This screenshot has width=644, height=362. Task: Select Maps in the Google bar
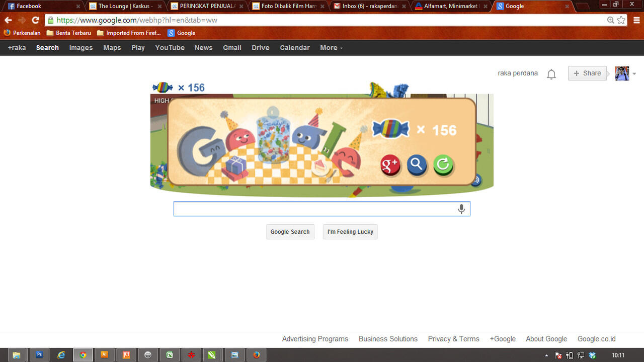[112, 48]
